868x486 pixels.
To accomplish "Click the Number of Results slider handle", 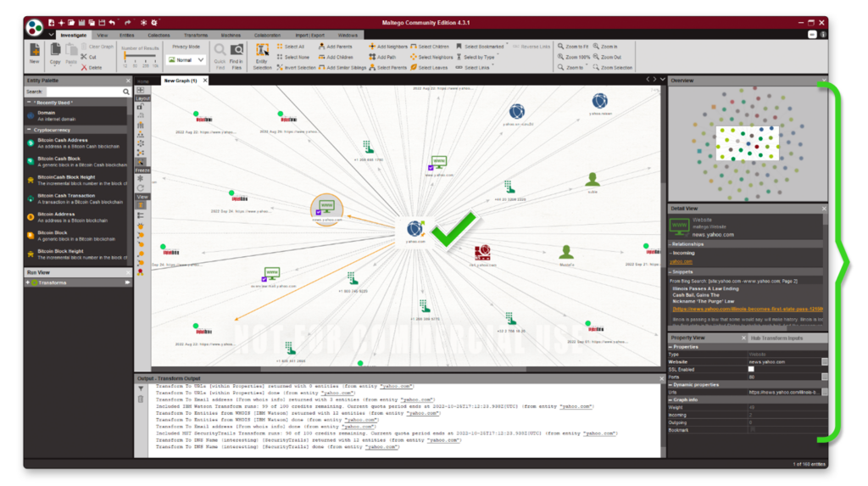I will (125, 57).
